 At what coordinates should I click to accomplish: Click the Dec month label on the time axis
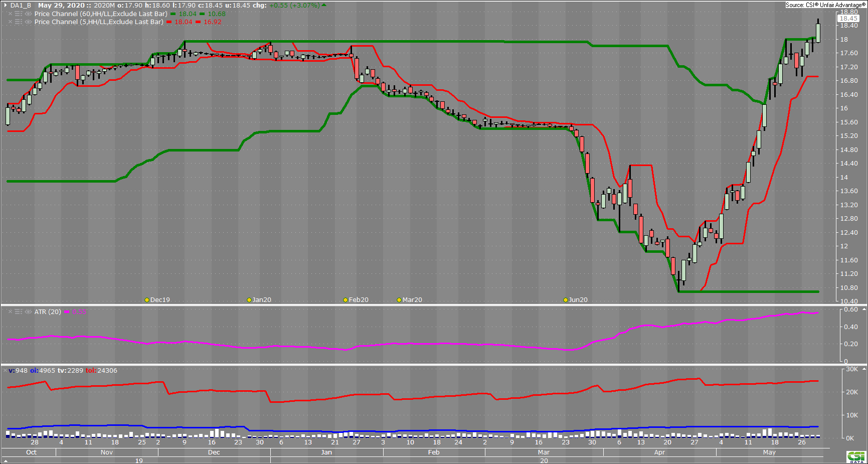pyautogui.click(x=214, y=452)
